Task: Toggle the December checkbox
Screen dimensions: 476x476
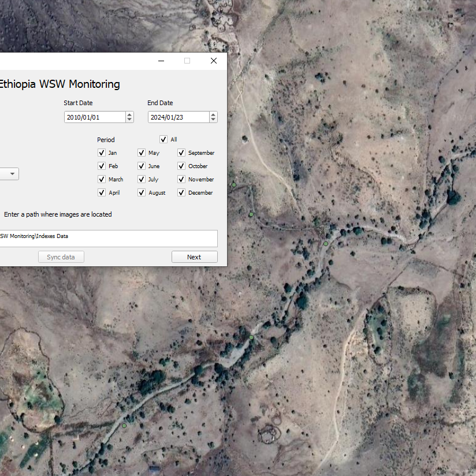Action: click(181, 193)
